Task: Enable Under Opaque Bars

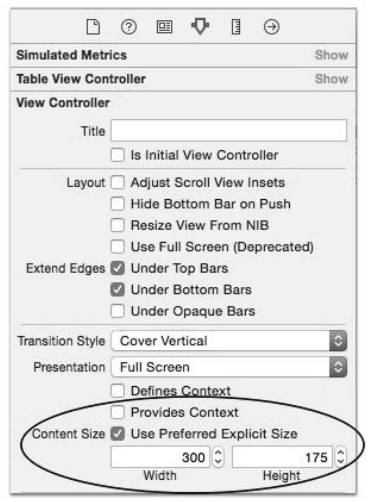Action: (x=118, y=311)
